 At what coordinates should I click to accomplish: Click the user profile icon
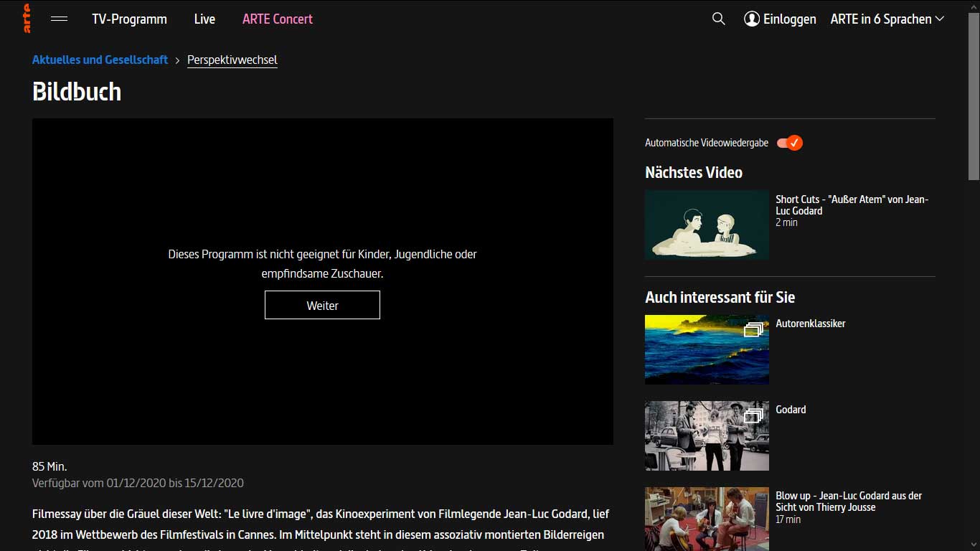[x=752, y=19]
